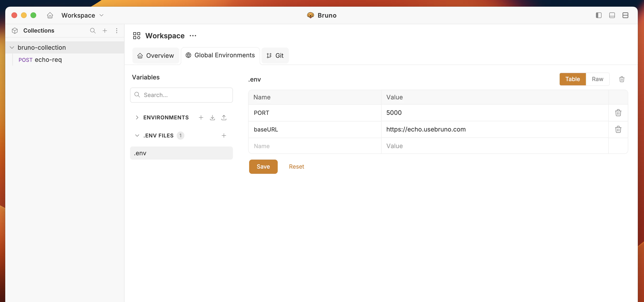This screenshot has height=302, width=644.
Task: Open the Git tab
Action: tap(275, 55)
